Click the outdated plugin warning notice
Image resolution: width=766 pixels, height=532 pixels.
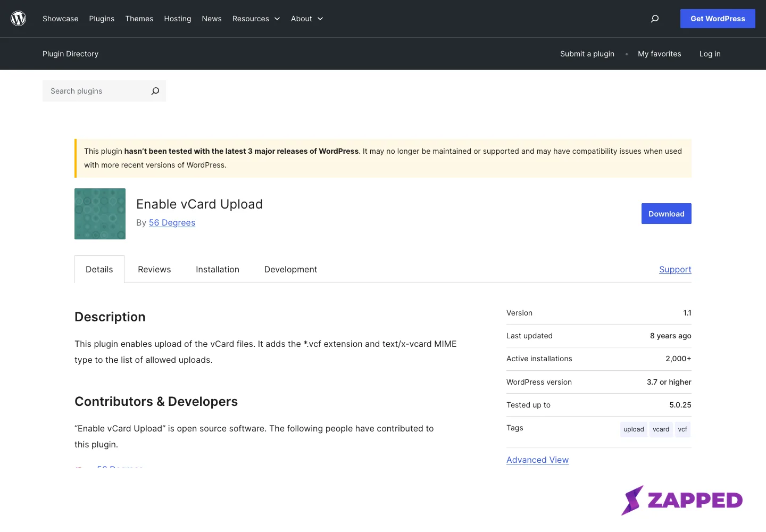[383, 158]
